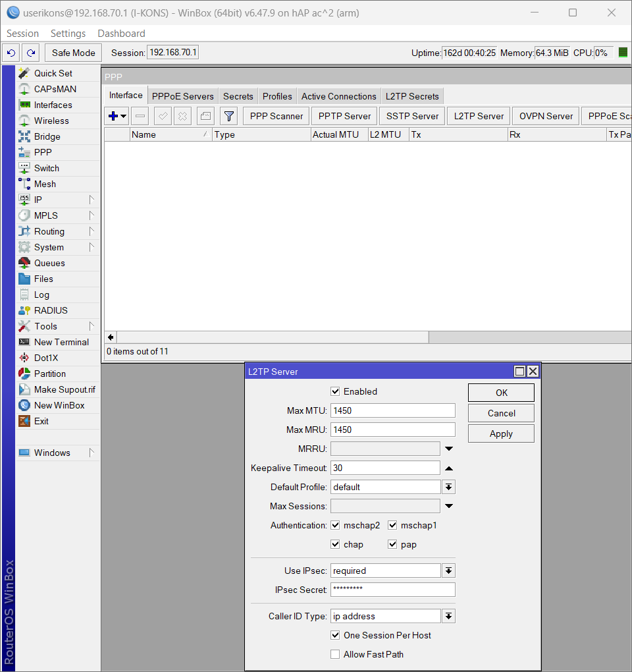Open the Settings menu
The height and width of the screenshot is (672, 632).
click(x=68, y=34)
